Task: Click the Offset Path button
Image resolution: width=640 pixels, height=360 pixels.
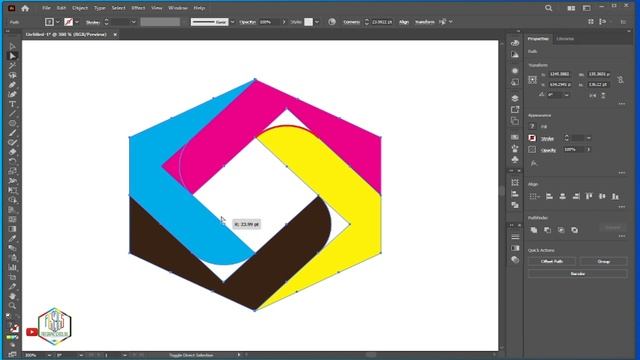Action: [x=552, y=261]
